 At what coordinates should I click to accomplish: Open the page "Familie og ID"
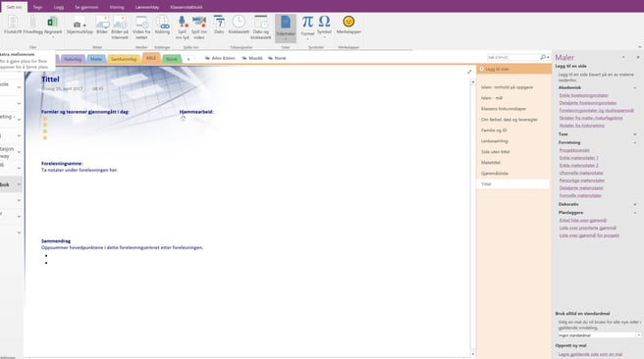point(494,130)
